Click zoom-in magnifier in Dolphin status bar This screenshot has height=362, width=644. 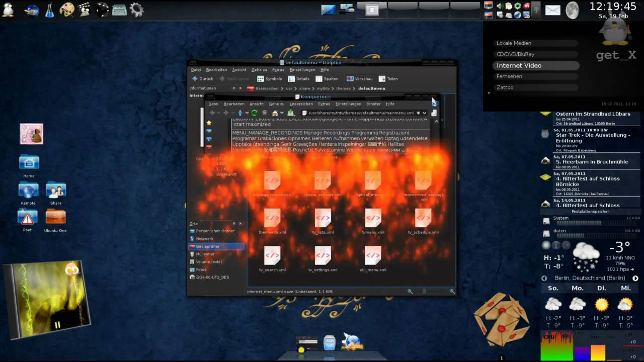(452, 291)
